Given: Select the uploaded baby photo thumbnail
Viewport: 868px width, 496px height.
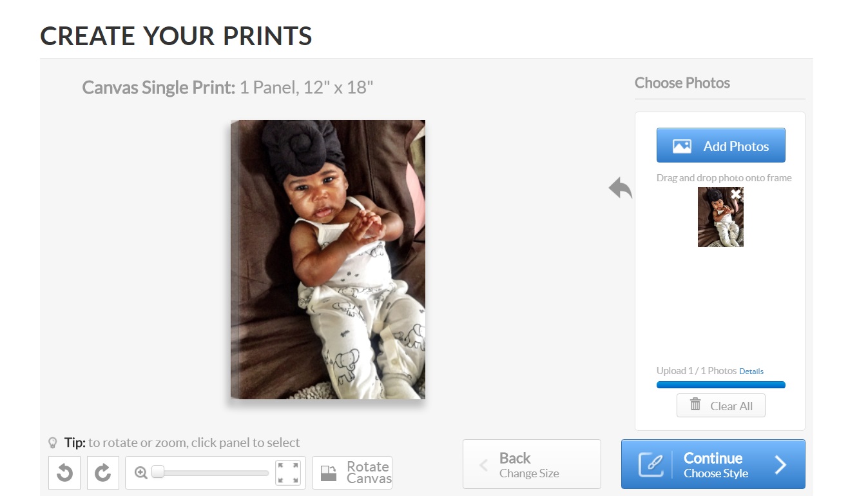Looking at the screenshot, I should (x=720, y=217).
